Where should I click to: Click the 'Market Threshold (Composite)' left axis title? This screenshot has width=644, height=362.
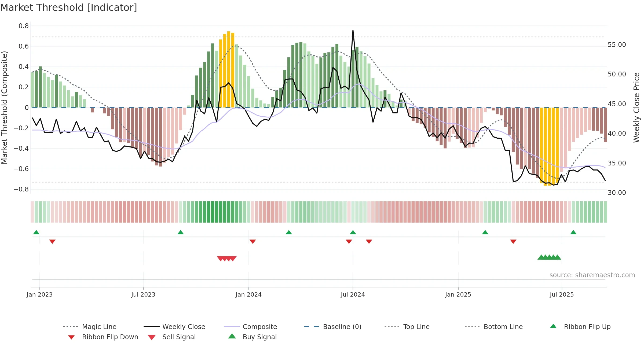click(4, 108)
